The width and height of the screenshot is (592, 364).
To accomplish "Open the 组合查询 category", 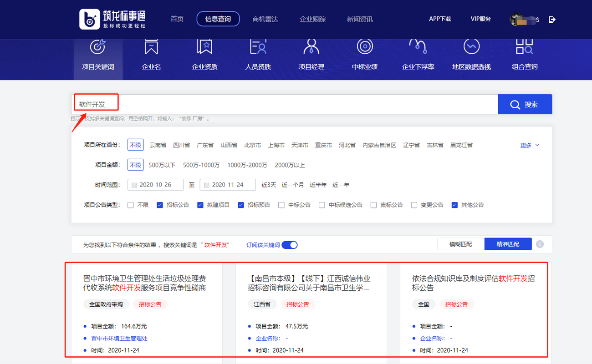I will coord(524,47).
